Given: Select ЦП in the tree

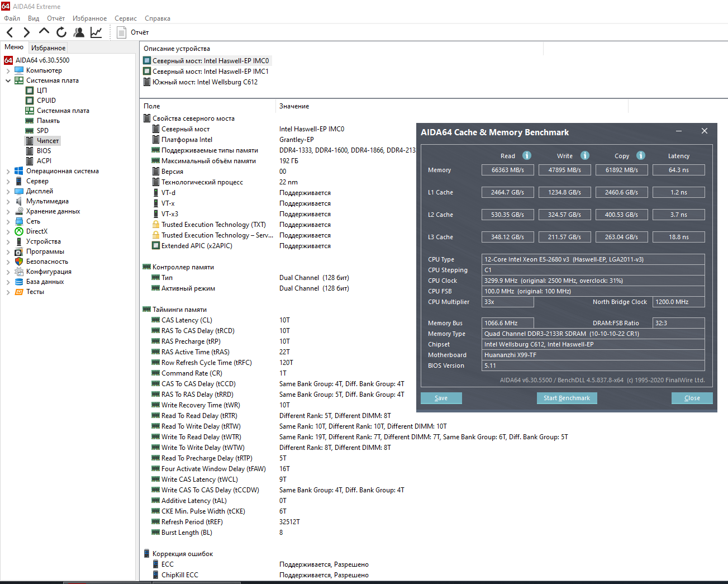Looking at the screenshot, I should (42, 91).
